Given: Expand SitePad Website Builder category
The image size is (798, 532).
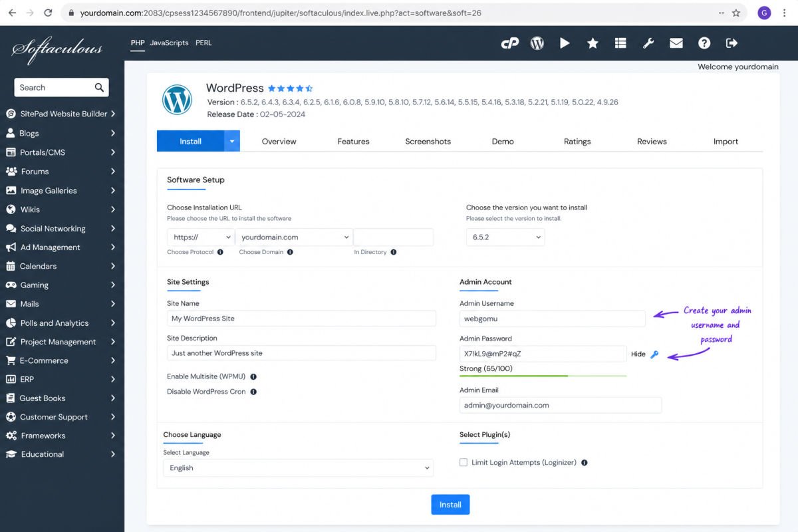Looking at the screenshot, I should tap(61, 114).
